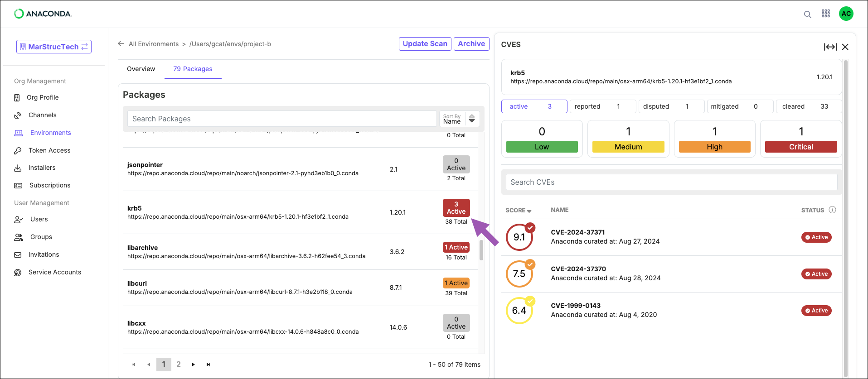The width and height of the screenshot is (868, 379).
Task: Click krb5 3 Active red badge
Action: (456, 208)
